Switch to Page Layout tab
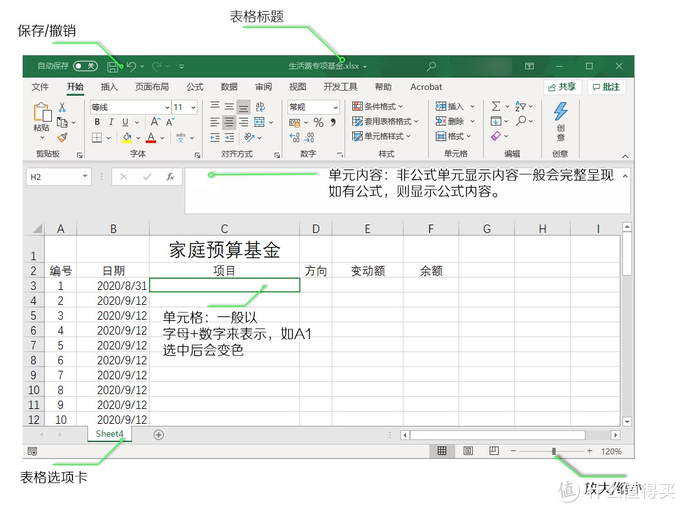This screenshot has height=508, width=680. coord(152,87)
